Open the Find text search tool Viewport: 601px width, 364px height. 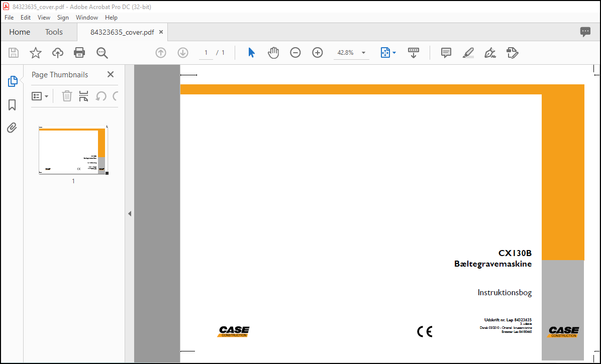click(102, 53)
